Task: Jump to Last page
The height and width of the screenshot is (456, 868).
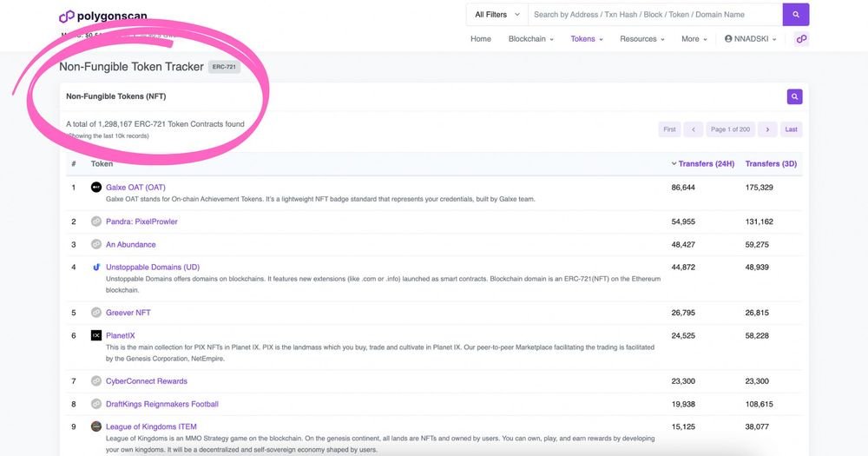Action: coord(791,129)
